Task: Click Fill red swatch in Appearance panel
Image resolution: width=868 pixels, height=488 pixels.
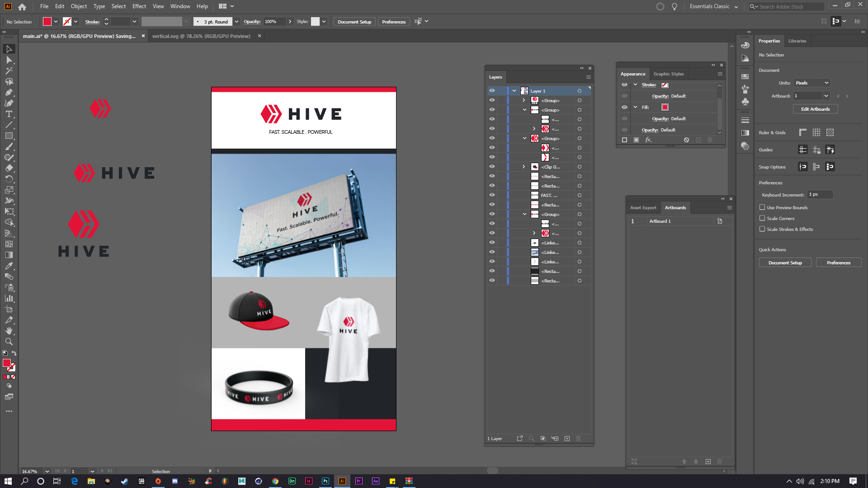Action: (x=665, y=107)
